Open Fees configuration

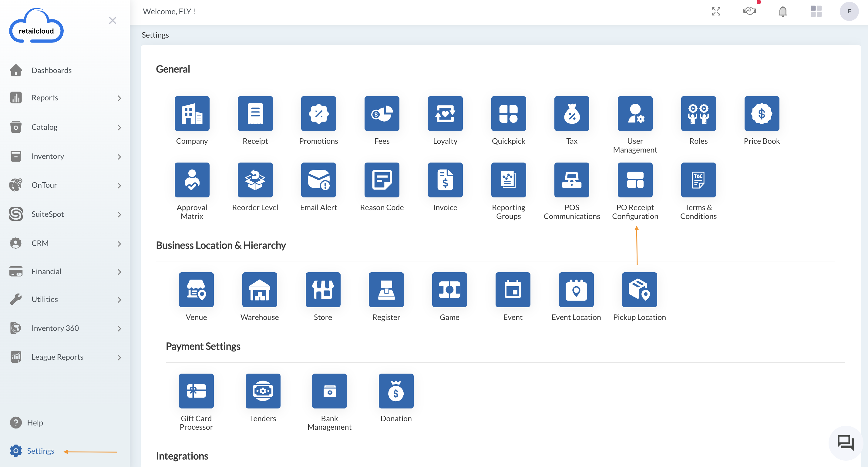[x=382, y=113]
